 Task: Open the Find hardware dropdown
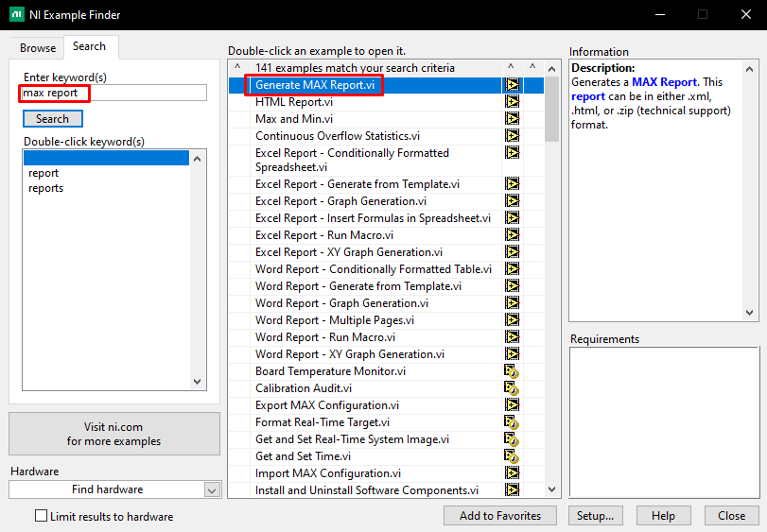coord(212,490)
